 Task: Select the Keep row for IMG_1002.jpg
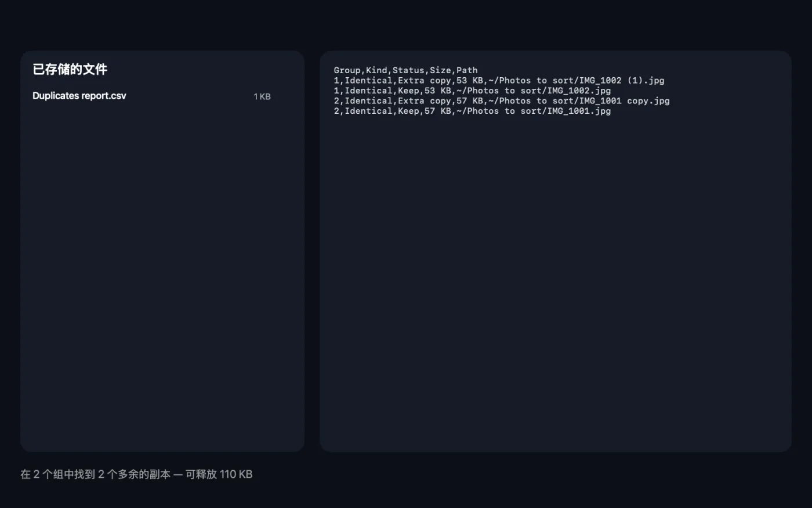click(472, 91)
